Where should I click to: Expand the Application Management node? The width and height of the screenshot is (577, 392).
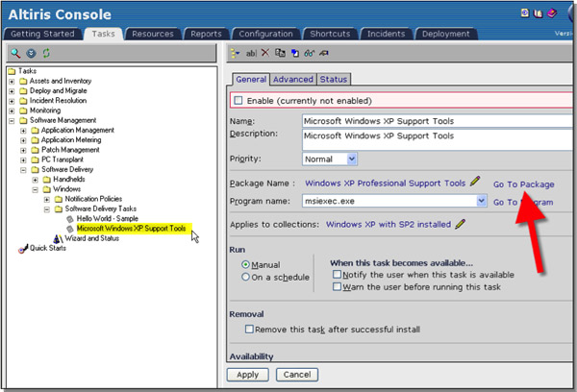coord(23,131)
